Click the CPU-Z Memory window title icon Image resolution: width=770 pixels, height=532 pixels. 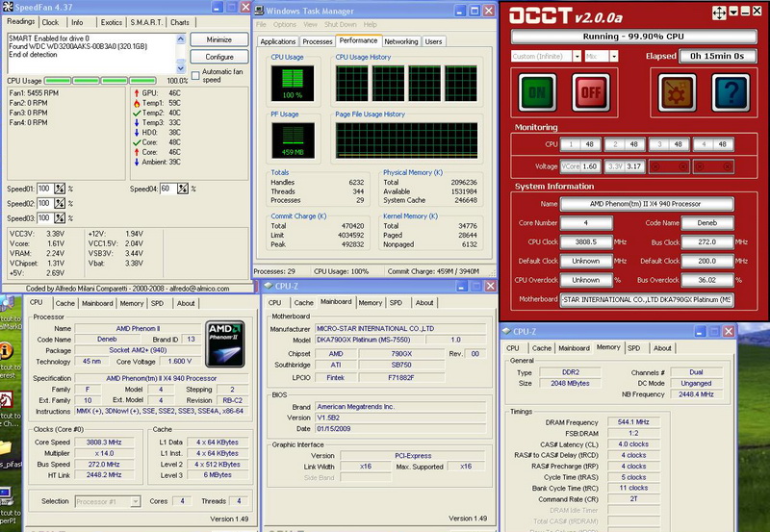tap(506, 331)
